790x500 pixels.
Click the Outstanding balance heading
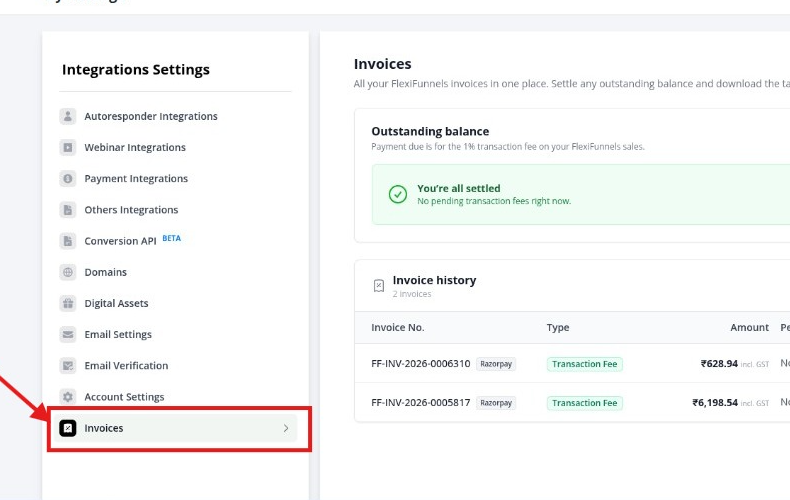pyautogui.click(x=430, y=132)
